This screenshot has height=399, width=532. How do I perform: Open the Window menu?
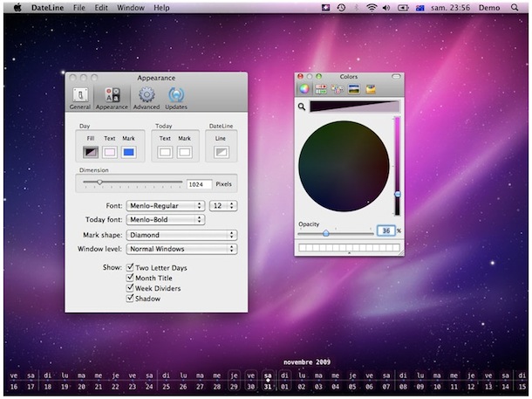coord(131,8)
